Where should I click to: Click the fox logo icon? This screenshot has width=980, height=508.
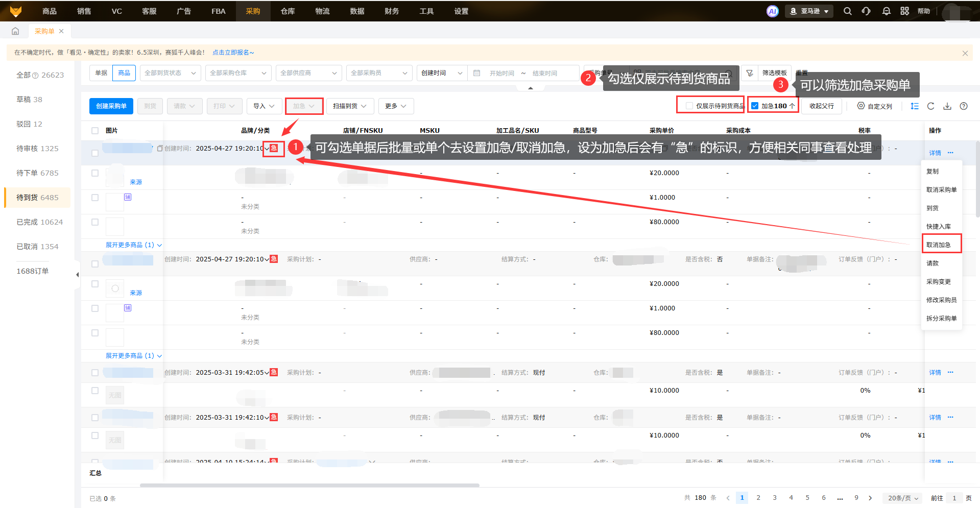[16, 11]
